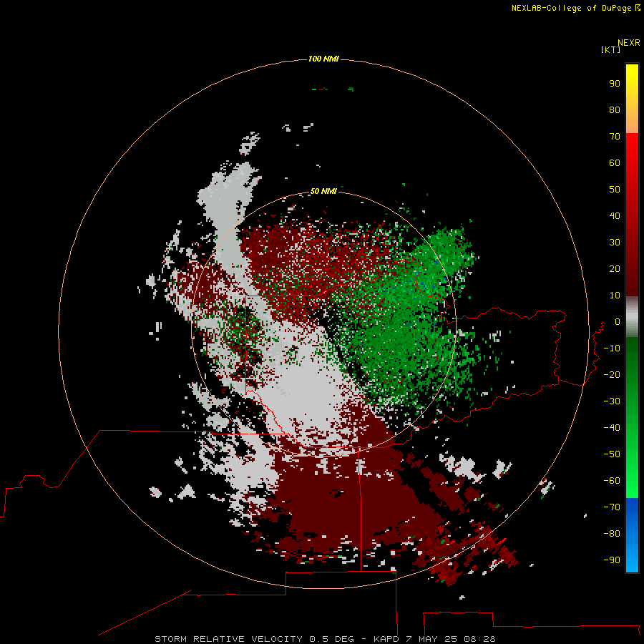Click the -20 knot scale label

pyautogui.click(x=612, y=374)
